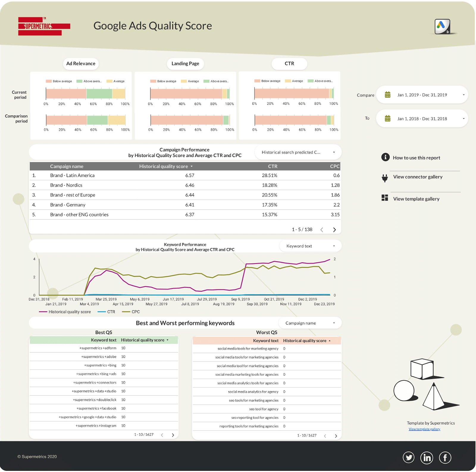Click keyword reporting tools for marketing agencies
Screen dimensions: 476x472
[x=249, y=426]
